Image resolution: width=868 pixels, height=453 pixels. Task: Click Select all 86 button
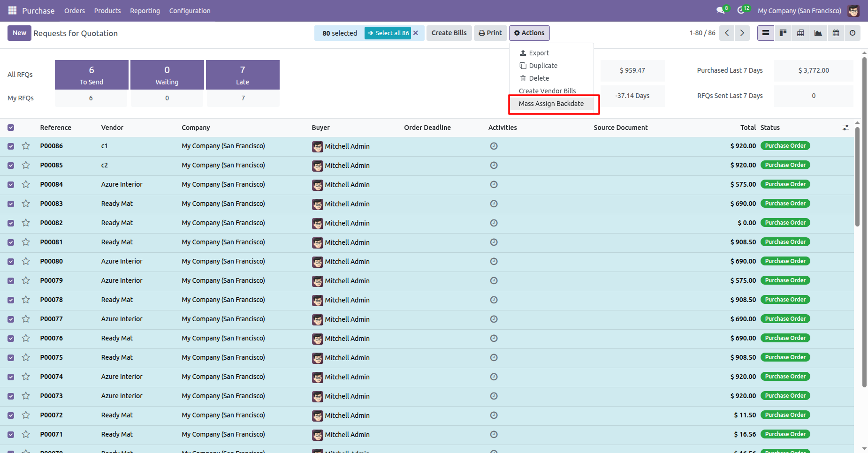(388, 33)
